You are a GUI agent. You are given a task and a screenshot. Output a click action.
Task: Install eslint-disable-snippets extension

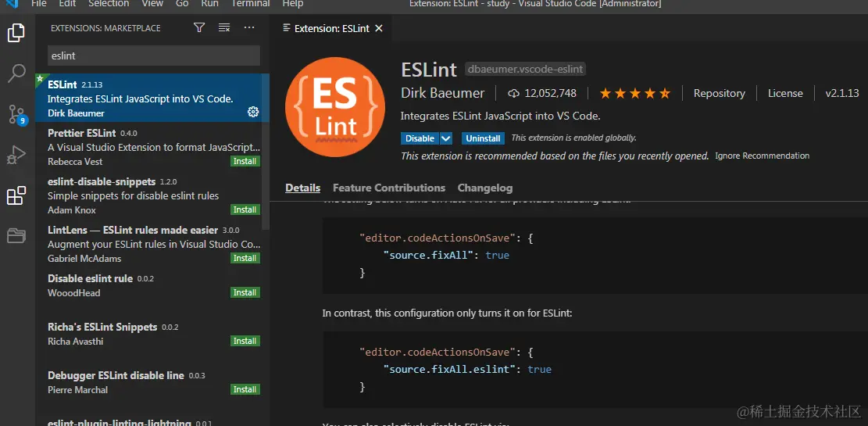[x=245, y=209]
